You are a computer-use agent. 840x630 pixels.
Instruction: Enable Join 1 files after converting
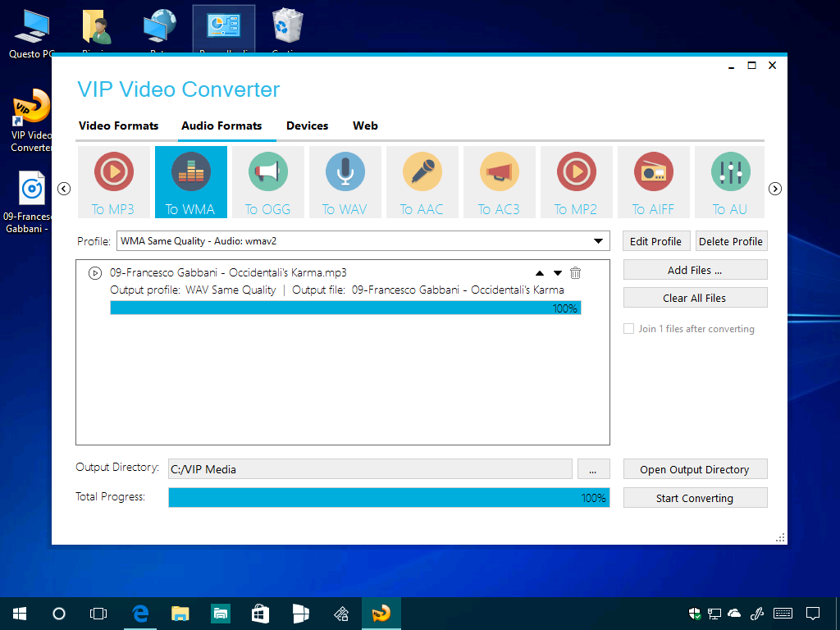629,328
